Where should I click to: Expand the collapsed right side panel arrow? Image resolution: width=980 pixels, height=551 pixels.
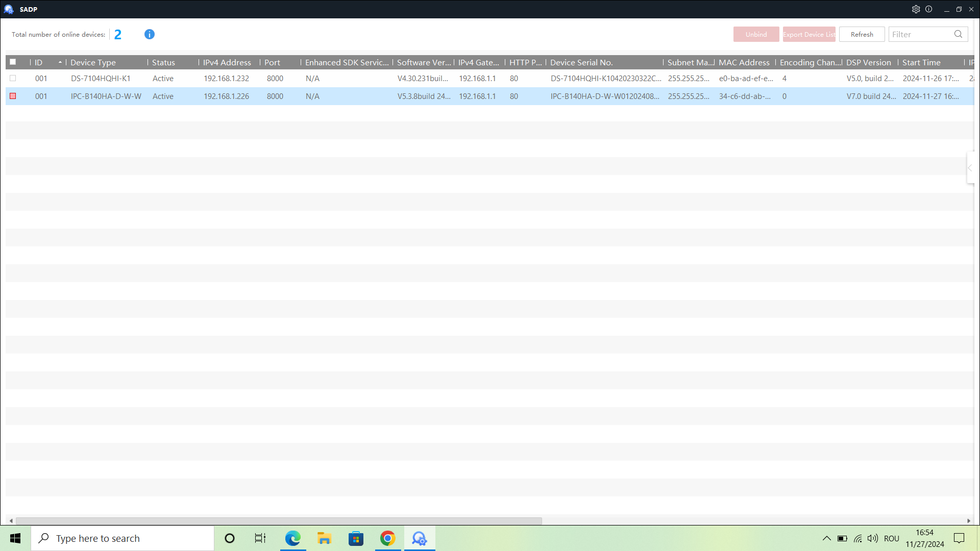(x=970, y=168)
